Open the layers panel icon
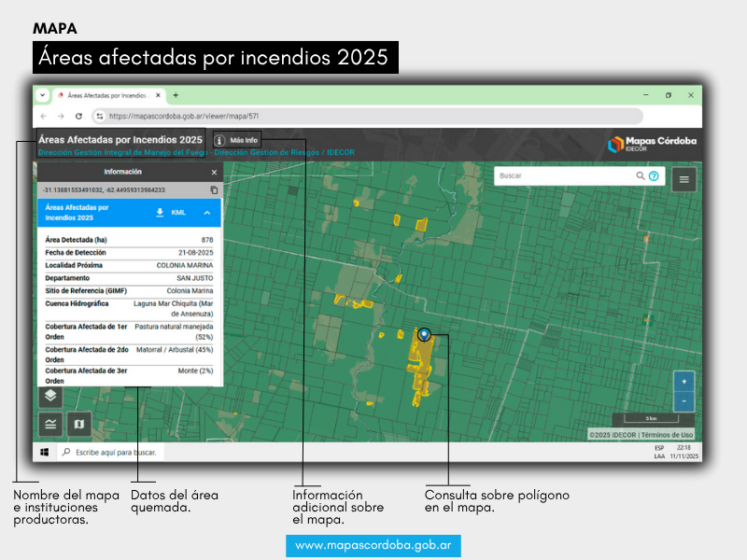This screenshot has width=747, height=560. 51,396
